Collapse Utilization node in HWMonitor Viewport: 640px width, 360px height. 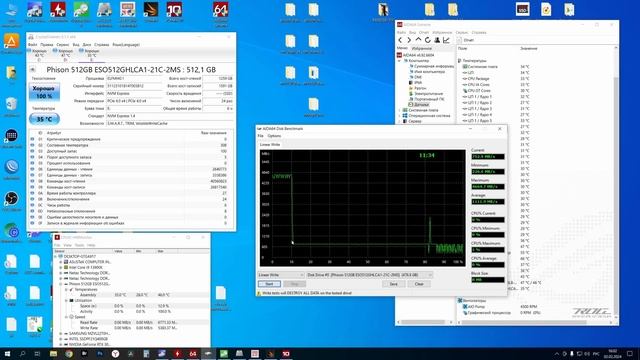67,300
